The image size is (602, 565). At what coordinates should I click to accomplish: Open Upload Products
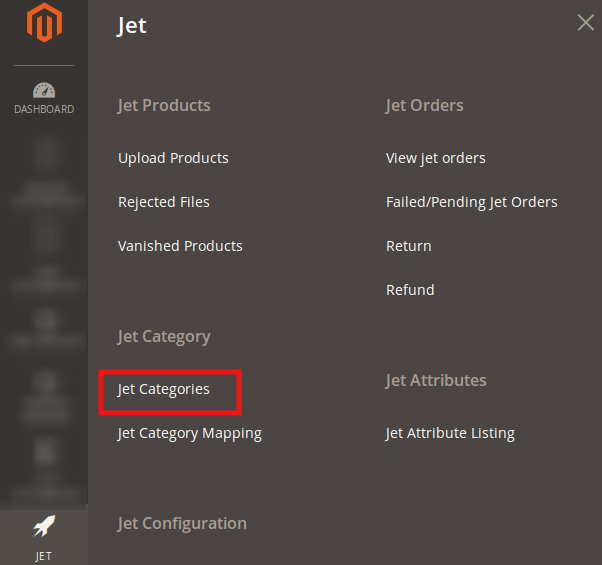tap(173, 158)
